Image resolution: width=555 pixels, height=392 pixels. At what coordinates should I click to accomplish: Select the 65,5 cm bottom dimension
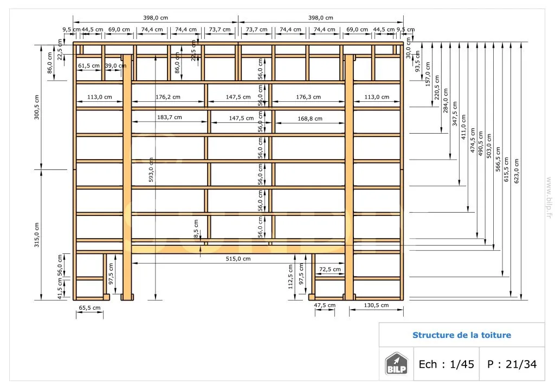tap(89, 308)
